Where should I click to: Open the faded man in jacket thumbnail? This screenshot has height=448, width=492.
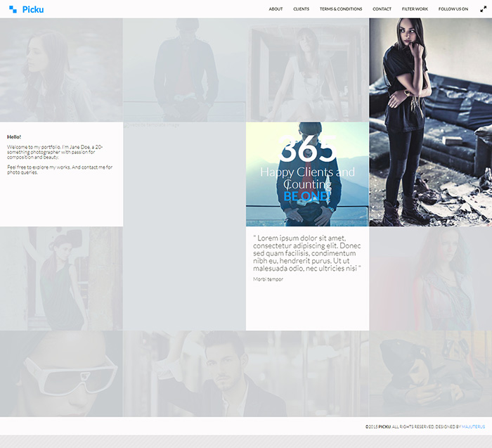point(184,70)
